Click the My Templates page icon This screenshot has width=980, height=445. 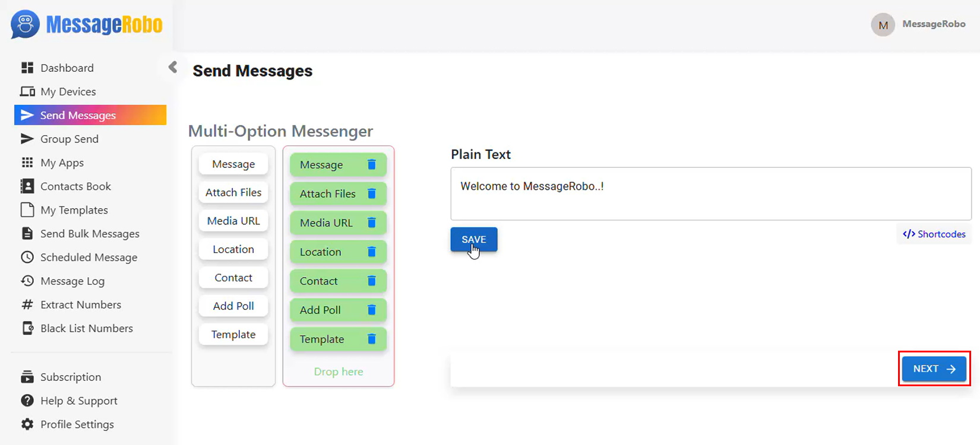(x=27, y=210)
